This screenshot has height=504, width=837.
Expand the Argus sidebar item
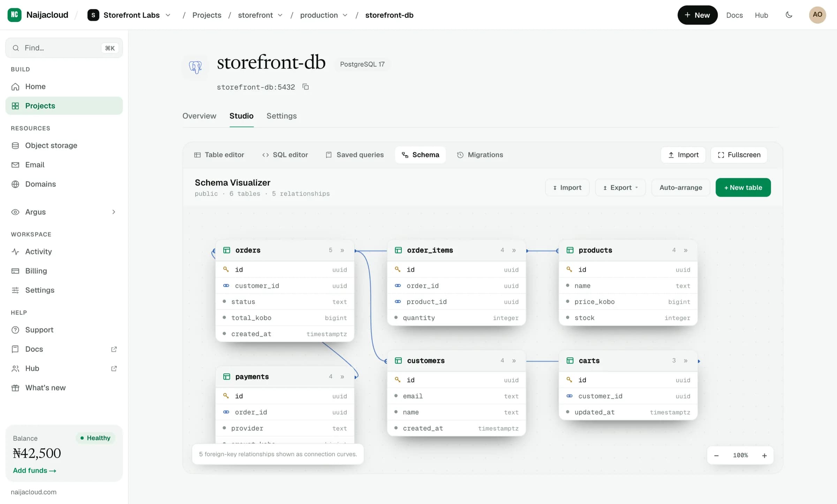(x=64, y=212)
